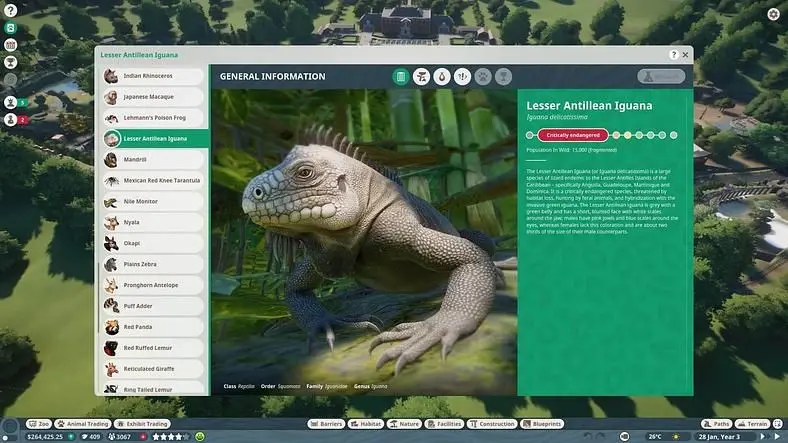Viewport: 788px width, 443px height.
Task: Open the General Information tab icon
Action: pyautogui.click(x=401, y=77)
